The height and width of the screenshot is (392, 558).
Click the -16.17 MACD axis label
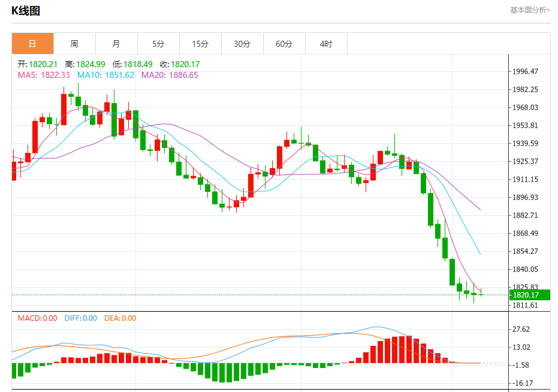point(521,384)
